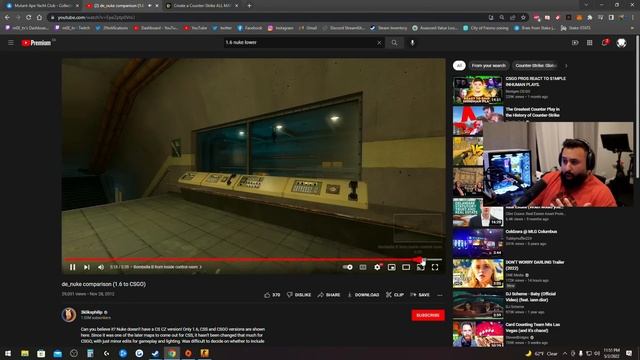Open the Share dialog
This screenshot has width=640, height=360.
[329, 295]
